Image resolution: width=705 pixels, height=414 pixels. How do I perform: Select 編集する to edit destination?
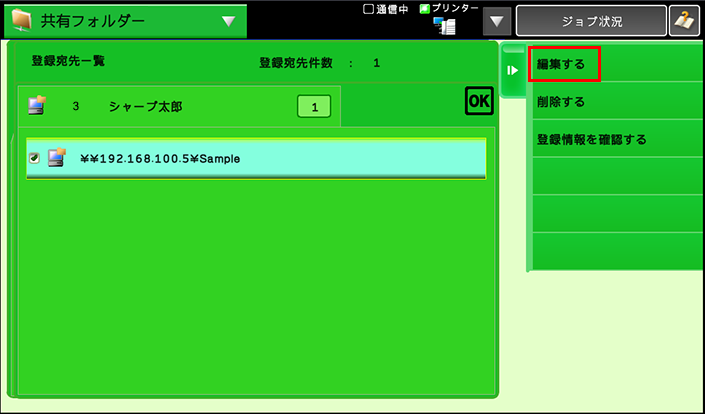[564, 64]
